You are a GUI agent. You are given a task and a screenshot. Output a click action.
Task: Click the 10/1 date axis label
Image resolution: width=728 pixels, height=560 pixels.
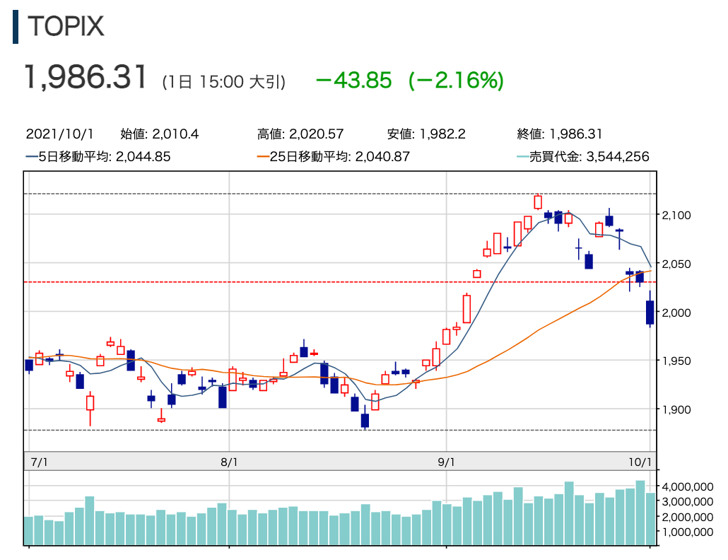640,462
